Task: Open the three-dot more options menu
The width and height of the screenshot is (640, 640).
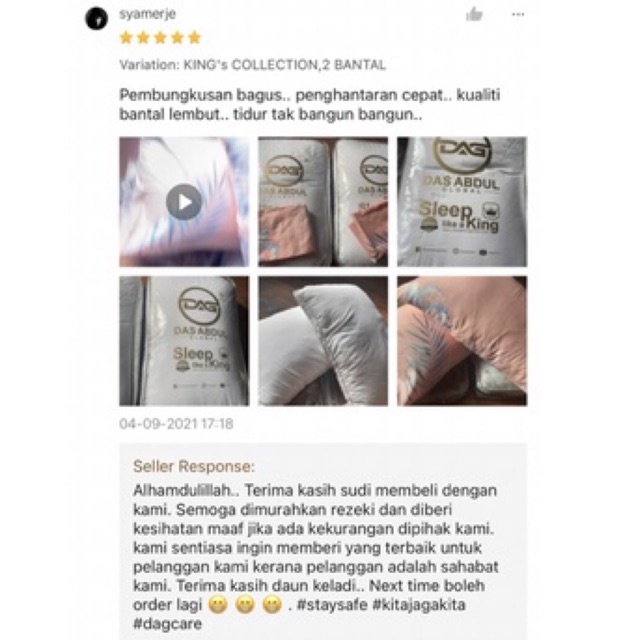Action: pos(518,15)
